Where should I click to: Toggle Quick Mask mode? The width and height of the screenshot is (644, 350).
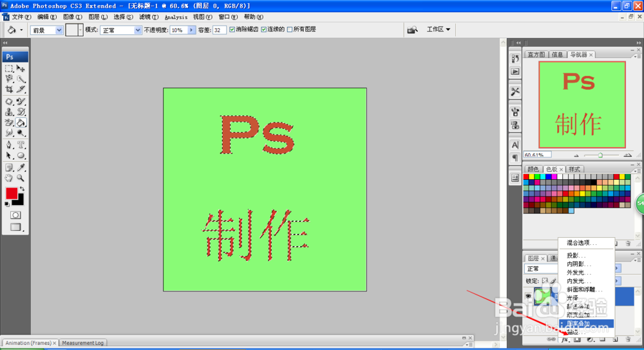pos(15,215)
